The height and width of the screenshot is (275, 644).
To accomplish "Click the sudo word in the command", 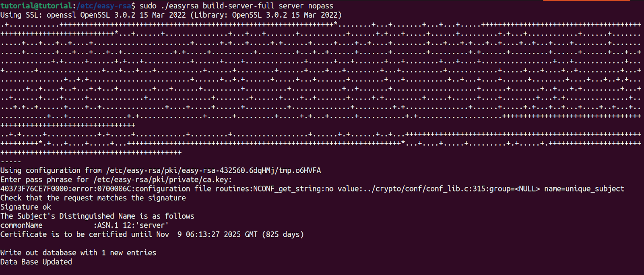I will pos(148,6).
